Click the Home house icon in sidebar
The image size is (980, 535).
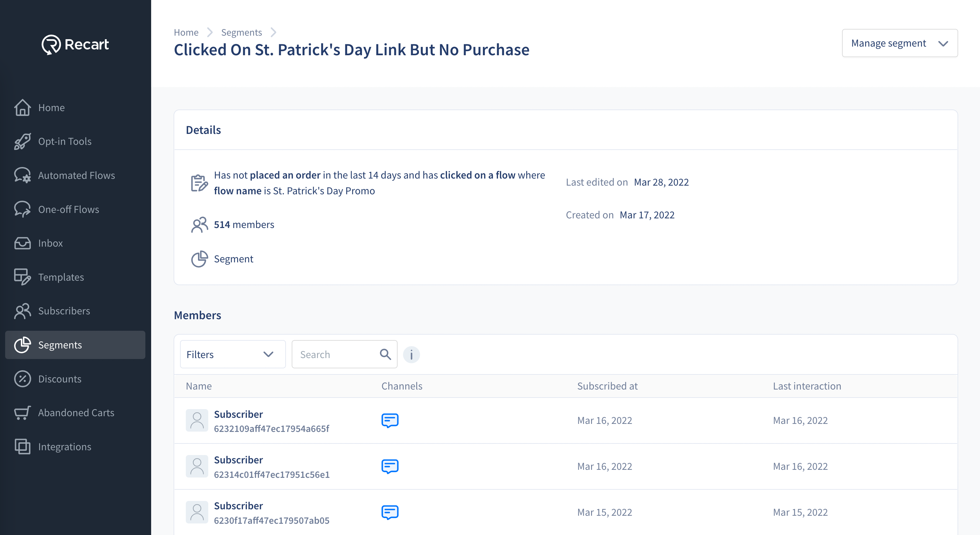(22, 107)
